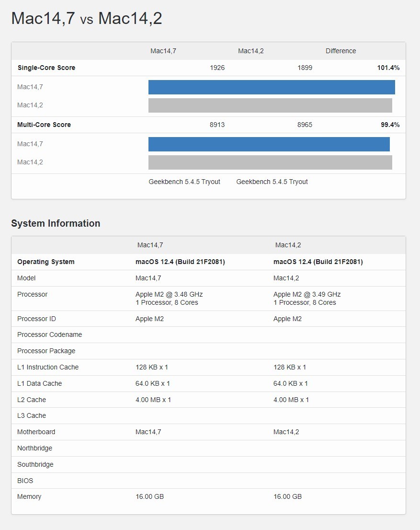Click the Difference column header
The width and height of the screenshot is (420, 530).
click(x=341, y=51)
